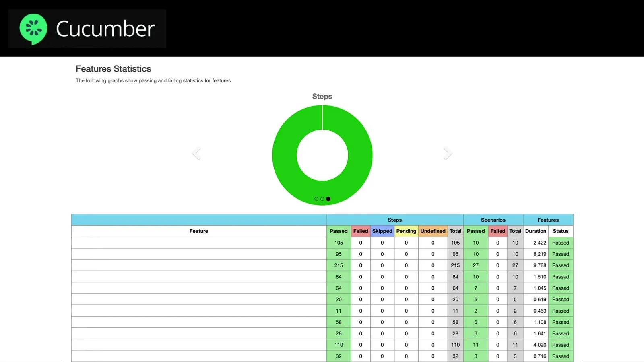Select duration value 9.788
Viewport: 644px width, 362px height.
[x=540, y=265]
